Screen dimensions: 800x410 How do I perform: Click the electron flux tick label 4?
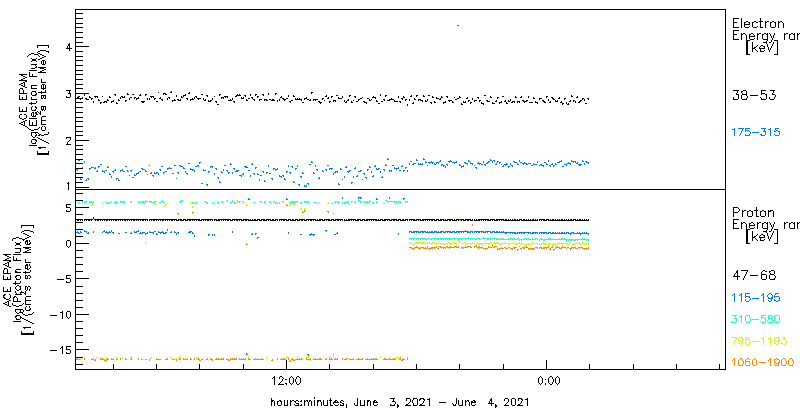click(66, 46)
